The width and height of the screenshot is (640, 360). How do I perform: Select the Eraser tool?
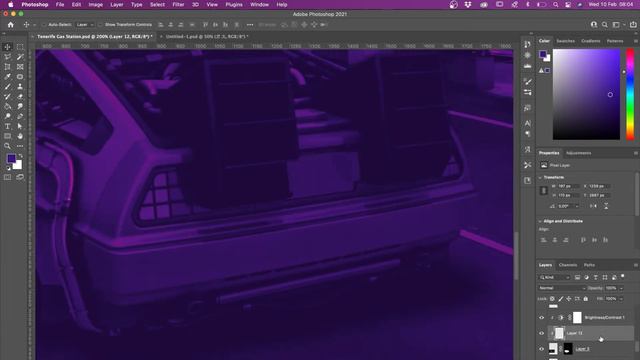20,96
